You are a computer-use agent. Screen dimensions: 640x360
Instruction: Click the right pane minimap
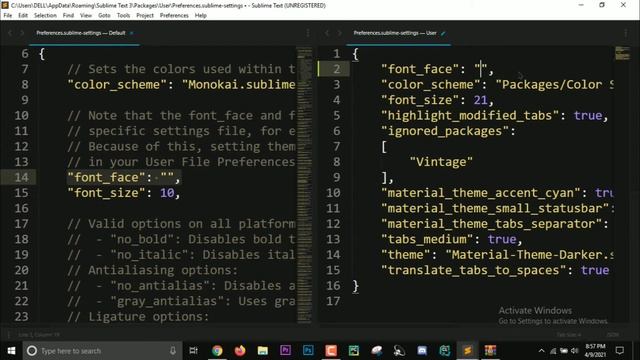pyautogui.click(x=622, y=53)
